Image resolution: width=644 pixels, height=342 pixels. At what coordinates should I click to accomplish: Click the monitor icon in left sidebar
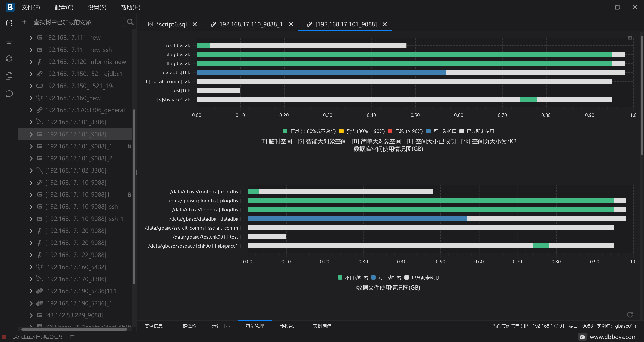(9, 41)
